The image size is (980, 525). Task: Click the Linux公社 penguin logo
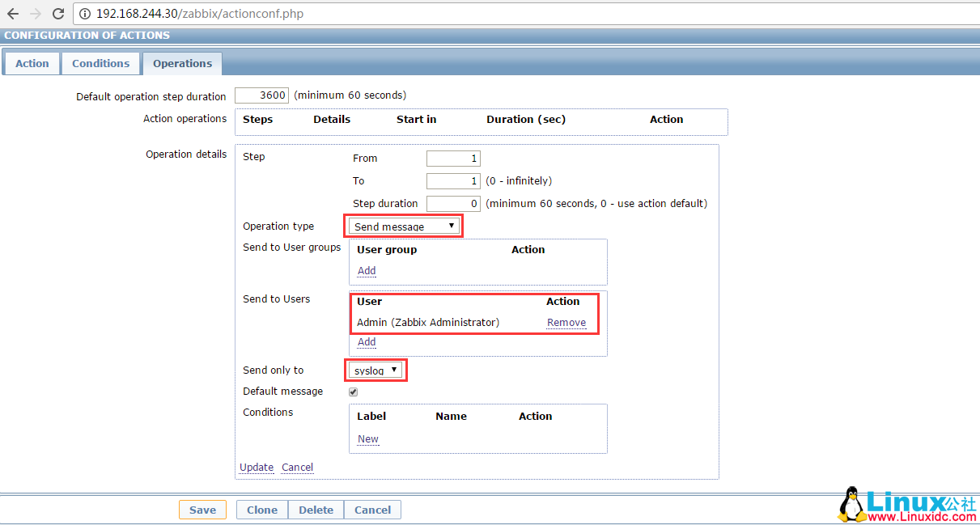pyautogui.click(x=852, y=502)
